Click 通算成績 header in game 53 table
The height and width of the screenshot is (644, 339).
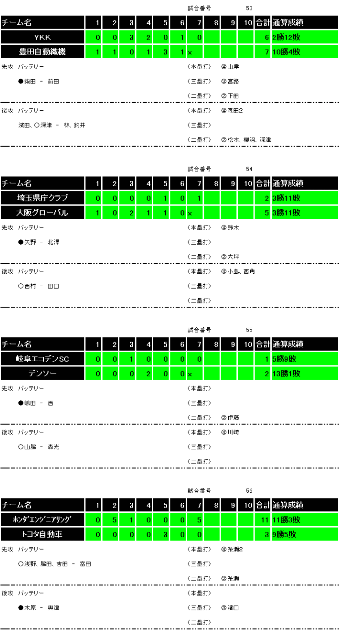pos(305,22)
